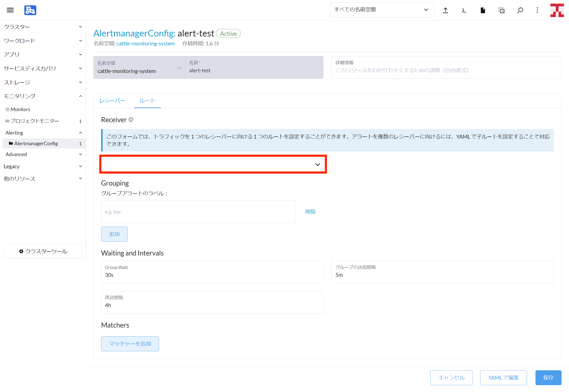The width and height of the screenshot is (569, 392).
Task: Expand the アプリ sidebar section
Action: (43, 54)
